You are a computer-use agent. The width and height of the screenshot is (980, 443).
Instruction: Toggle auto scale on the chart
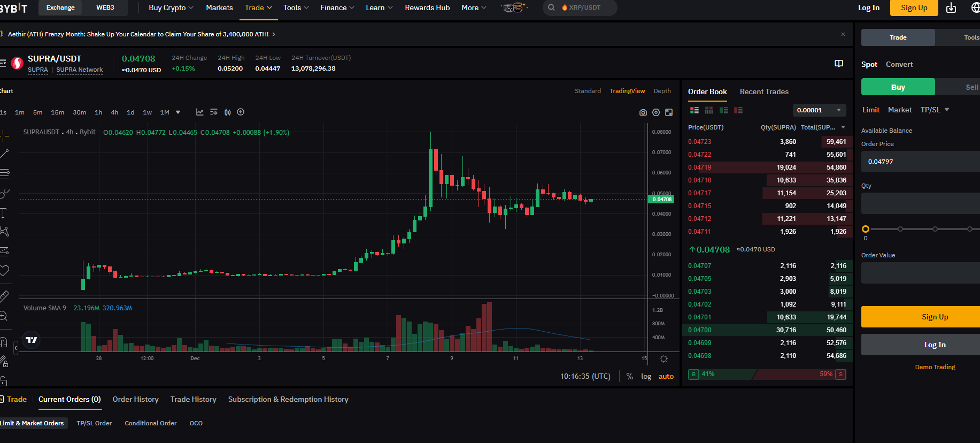[666, 377]
